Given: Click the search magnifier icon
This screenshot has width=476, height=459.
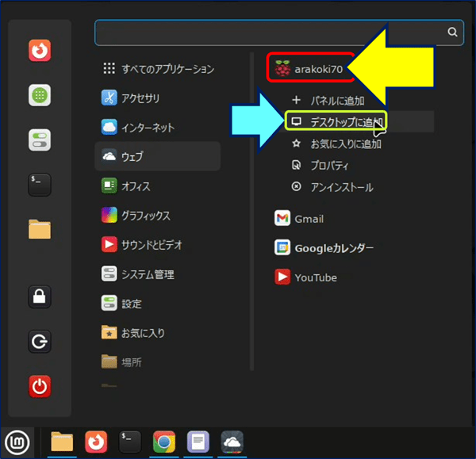Looking at the screenshot, I should coord(452,32).
